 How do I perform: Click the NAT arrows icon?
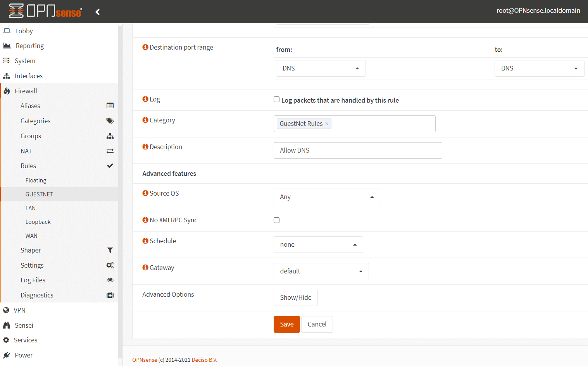tap(110, 151)
